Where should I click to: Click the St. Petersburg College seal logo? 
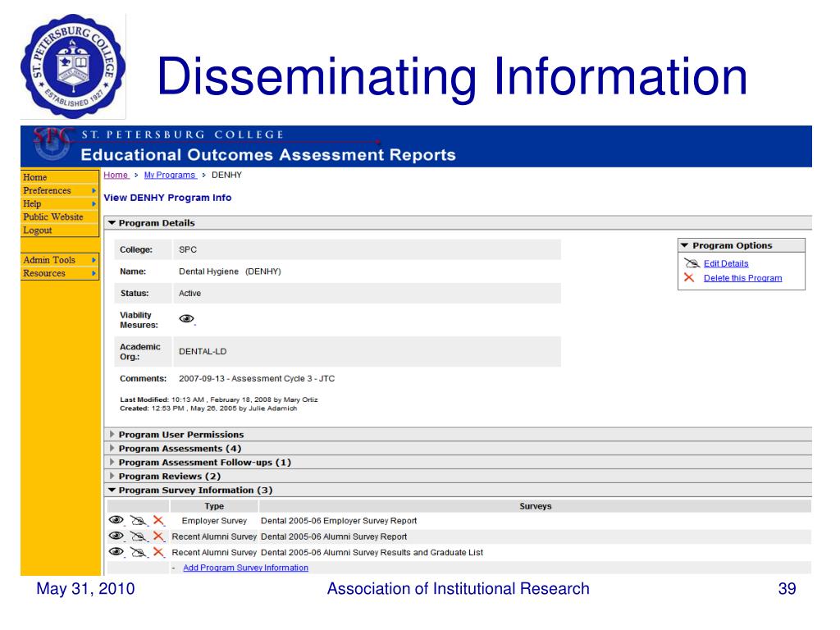[73, 66]
